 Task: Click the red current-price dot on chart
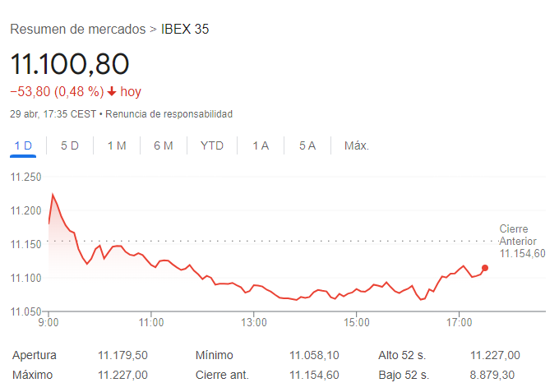coord(485,268)
